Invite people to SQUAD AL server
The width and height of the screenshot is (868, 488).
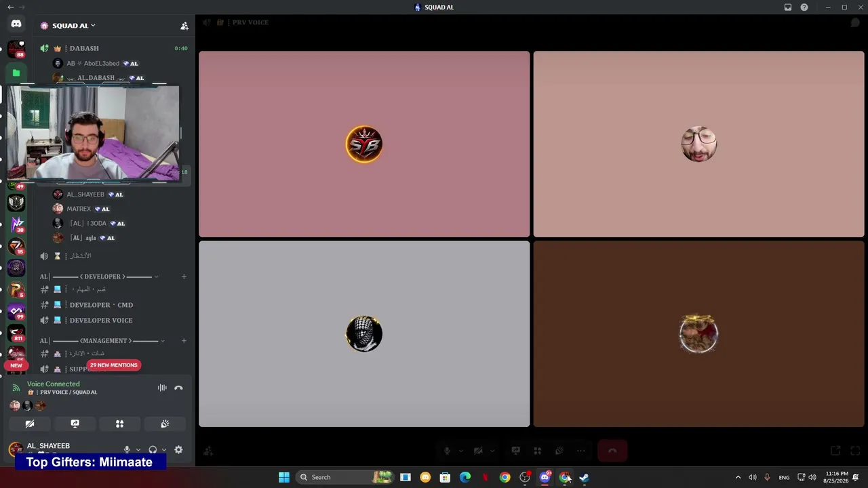tap(184, 26)
